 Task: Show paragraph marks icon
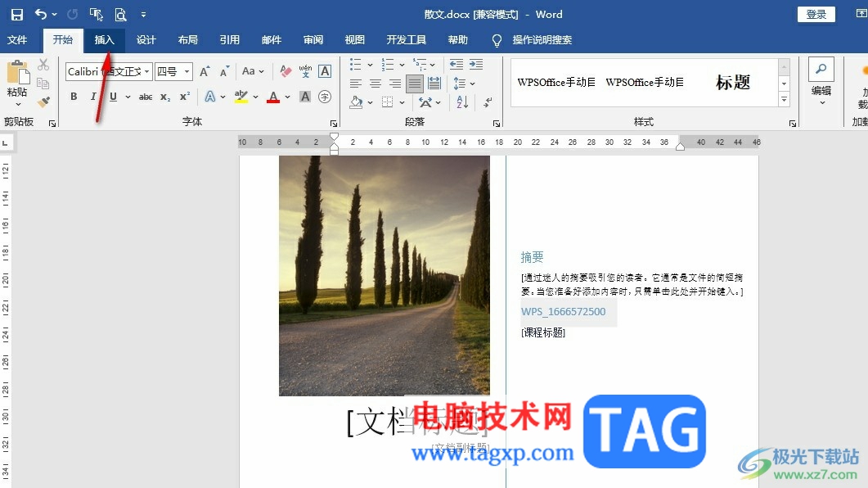[x=487, y=102]
